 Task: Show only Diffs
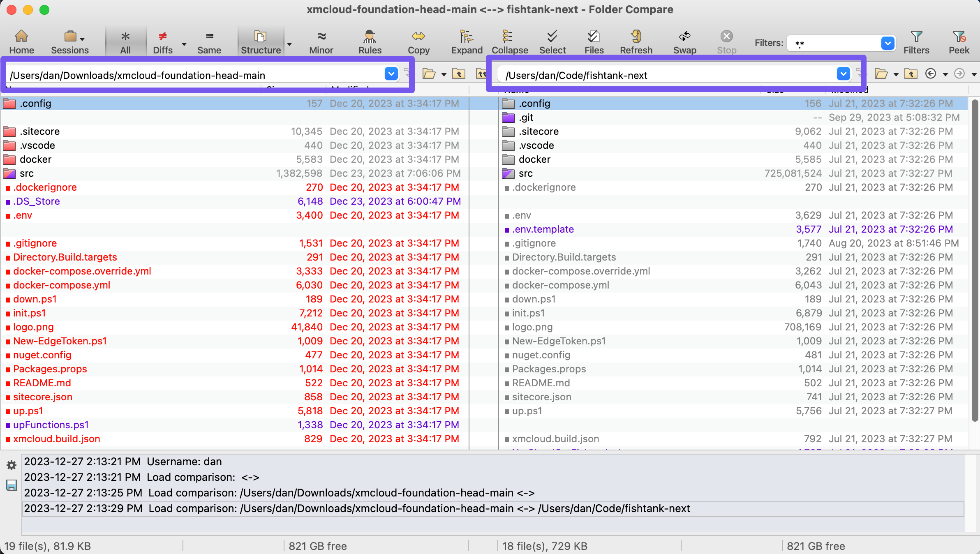(163, 42)
